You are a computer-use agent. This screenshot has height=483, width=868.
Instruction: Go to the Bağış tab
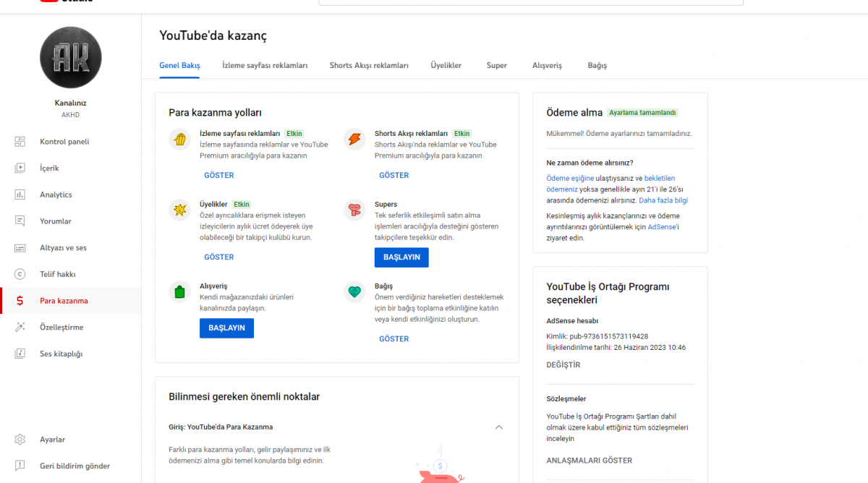[597, 65]
